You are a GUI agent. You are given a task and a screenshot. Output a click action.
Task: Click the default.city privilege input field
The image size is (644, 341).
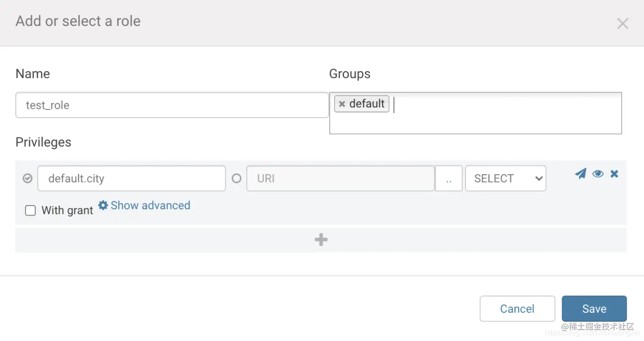click(132, 178)
